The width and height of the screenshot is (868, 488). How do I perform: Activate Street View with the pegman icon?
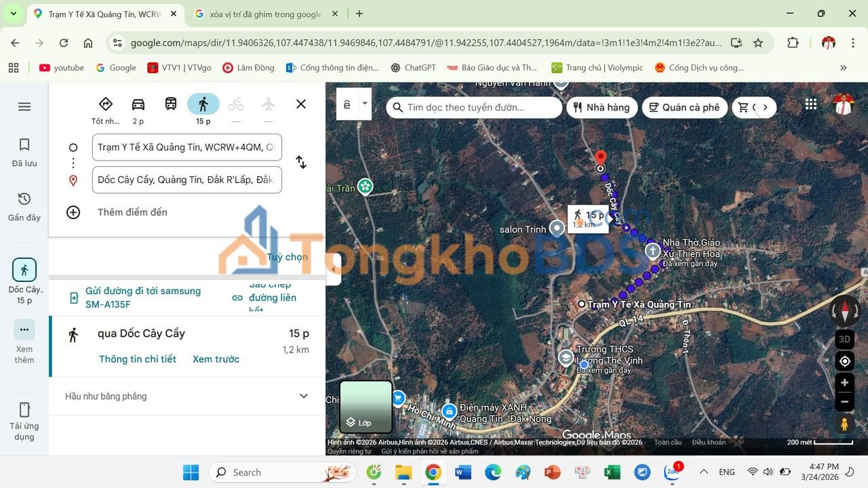coord(844,423)
